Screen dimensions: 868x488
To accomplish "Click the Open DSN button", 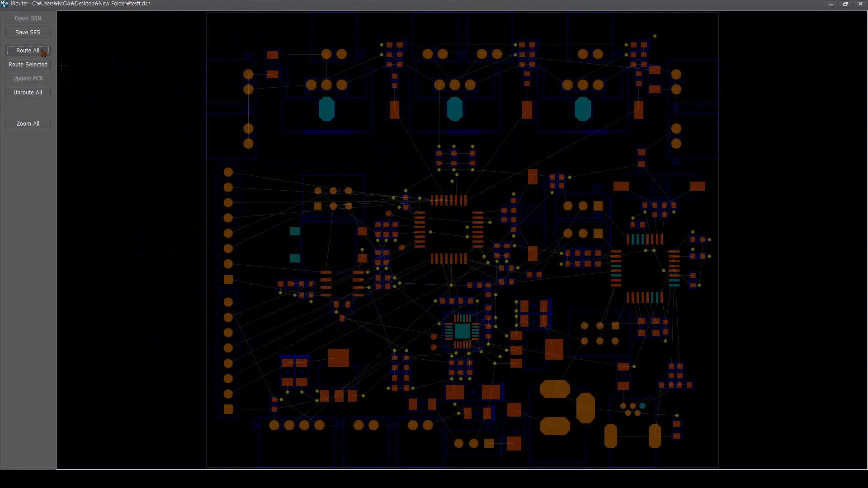I will point(28,19).
